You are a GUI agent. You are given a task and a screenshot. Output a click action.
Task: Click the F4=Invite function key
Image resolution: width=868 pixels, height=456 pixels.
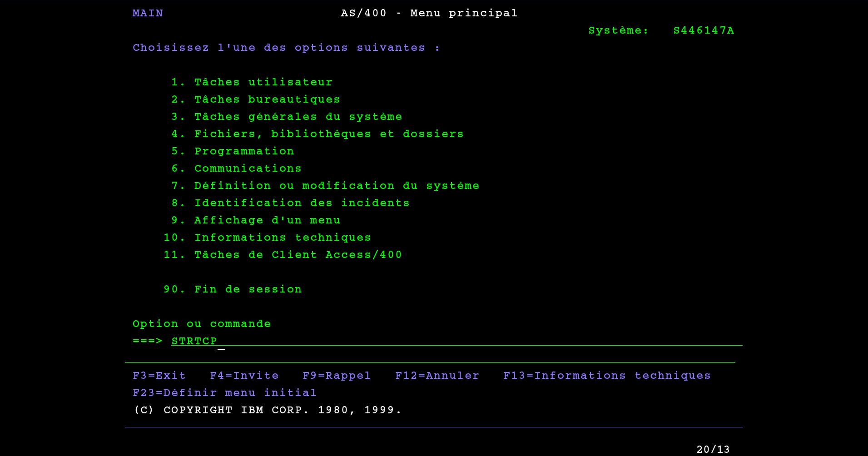(x=244, y=376)
